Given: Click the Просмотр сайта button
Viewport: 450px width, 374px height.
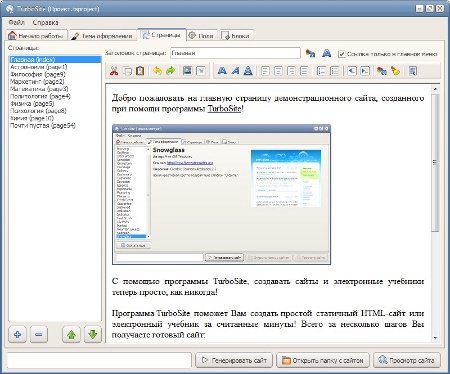Looking at the screenshot, I should coord(407,360).
